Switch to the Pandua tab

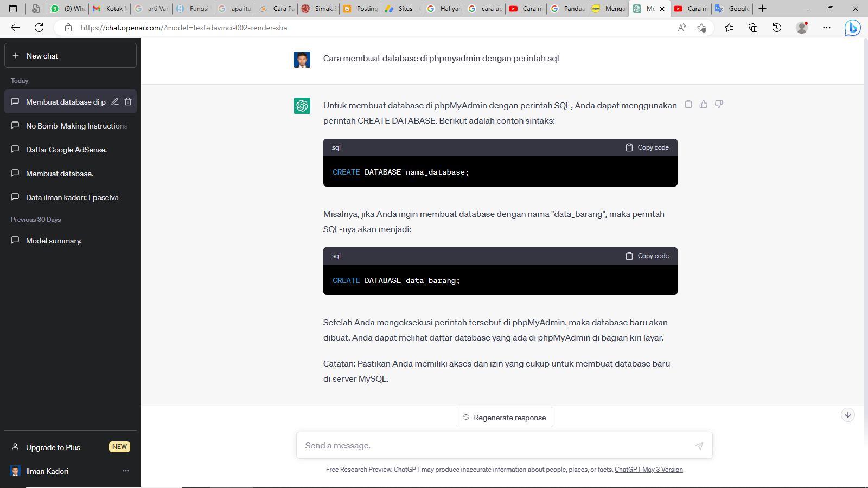click(x=568, y=9)
